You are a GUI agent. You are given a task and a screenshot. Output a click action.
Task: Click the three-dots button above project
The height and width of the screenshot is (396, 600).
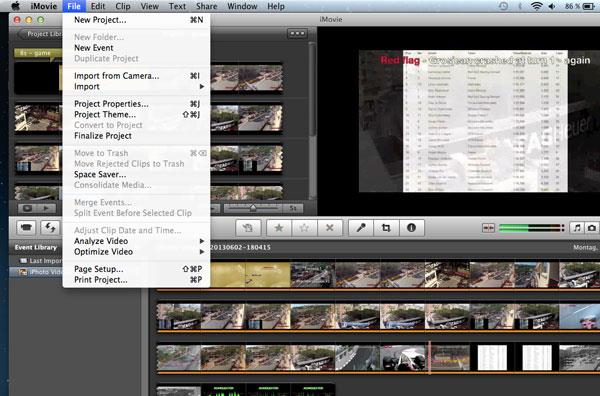pyautogui.click(x=297, y=34)
